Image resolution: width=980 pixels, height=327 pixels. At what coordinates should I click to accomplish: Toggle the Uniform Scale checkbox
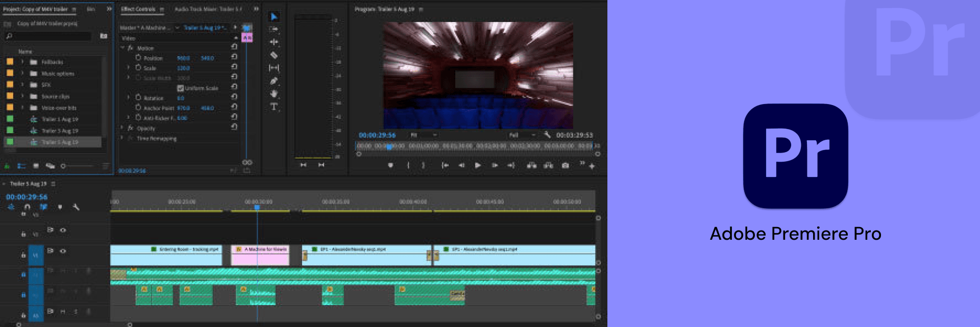click(180, 88)
